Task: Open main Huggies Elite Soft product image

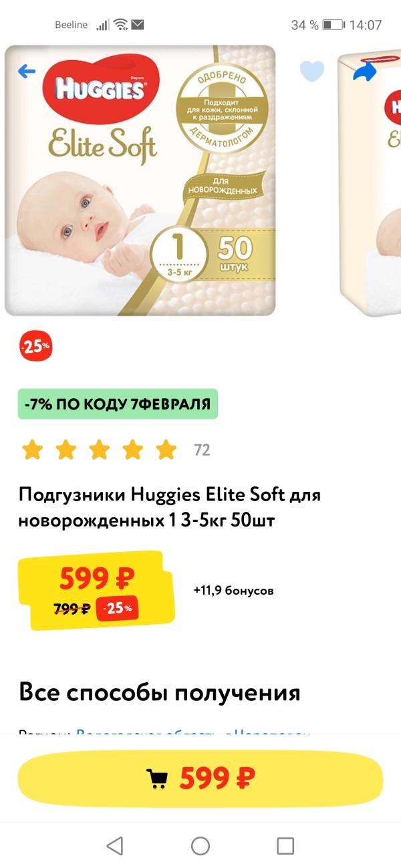Action: coord(140,180)
